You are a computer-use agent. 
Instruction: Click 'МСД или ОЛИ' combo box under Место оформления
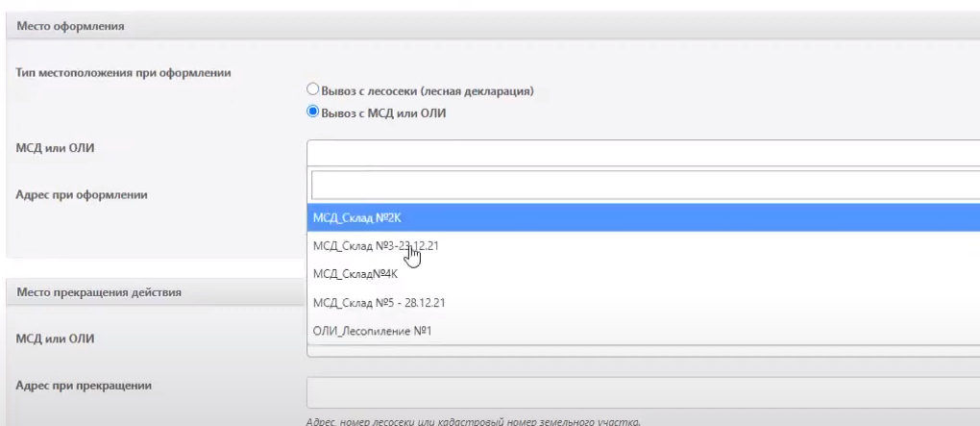pyautogui.click(x=642, y=153)
